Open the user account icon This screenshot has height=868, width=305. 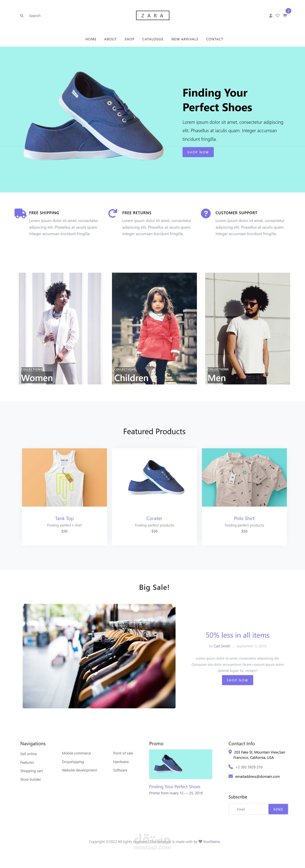(270, 15)
